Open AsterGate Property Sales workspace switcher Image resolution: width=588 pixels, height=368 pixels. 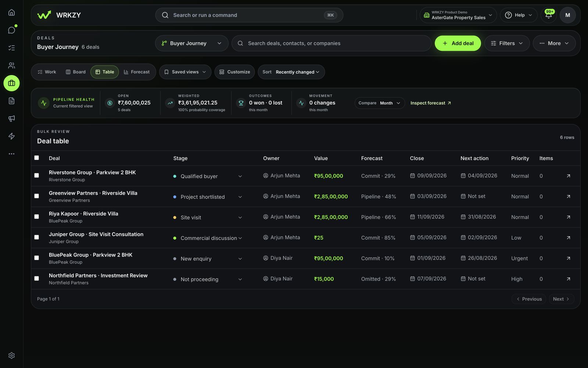pos(458,15)
